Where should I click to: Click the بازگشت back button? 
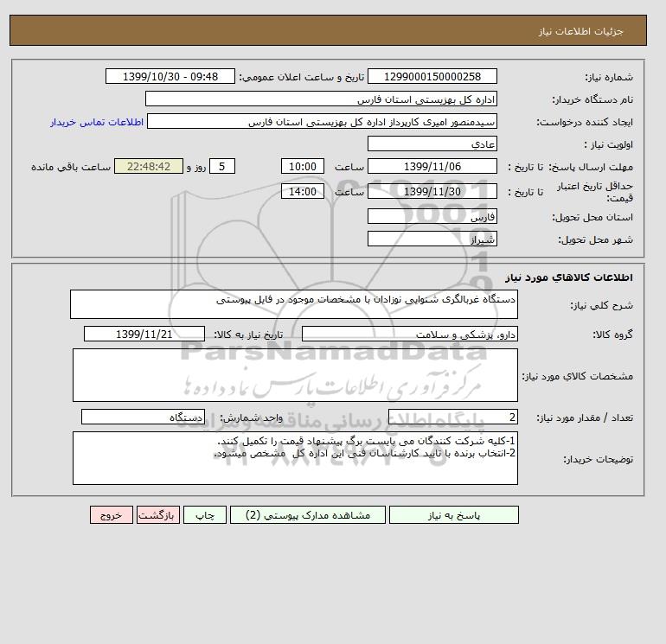[x=158, y=514]
